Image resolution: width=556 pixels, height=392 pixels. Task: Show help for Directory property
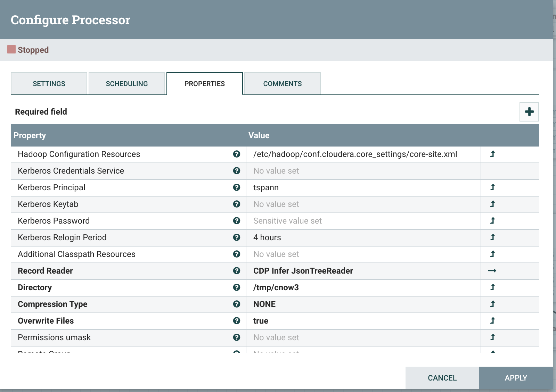click(x=237, y=287)
